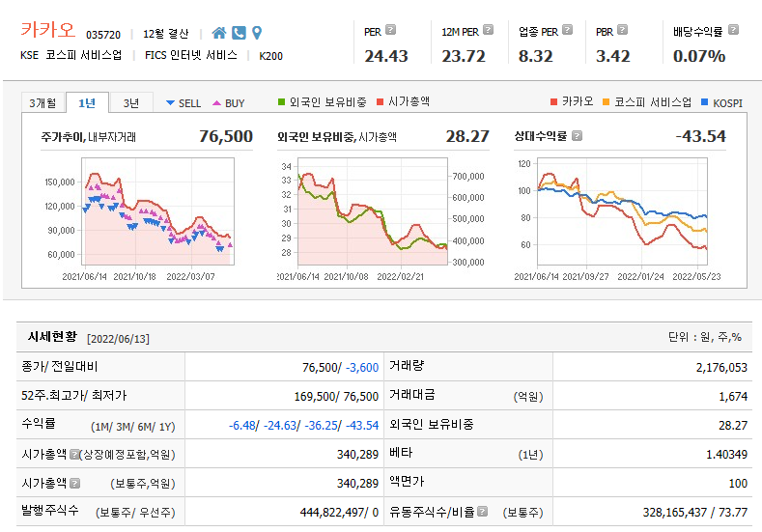Open the 12M PER help icon
This screenshot has width=762, height=532.
coord(488,30)
